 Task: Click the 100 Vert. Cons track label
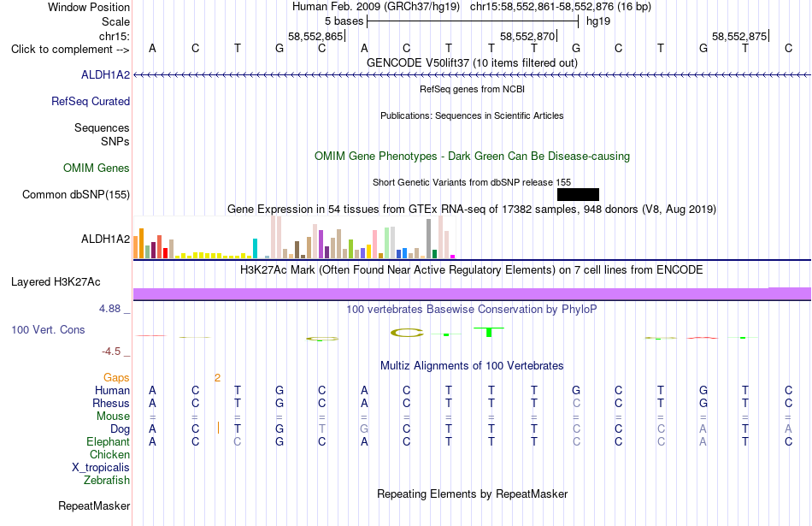click(x=48, y=329)
